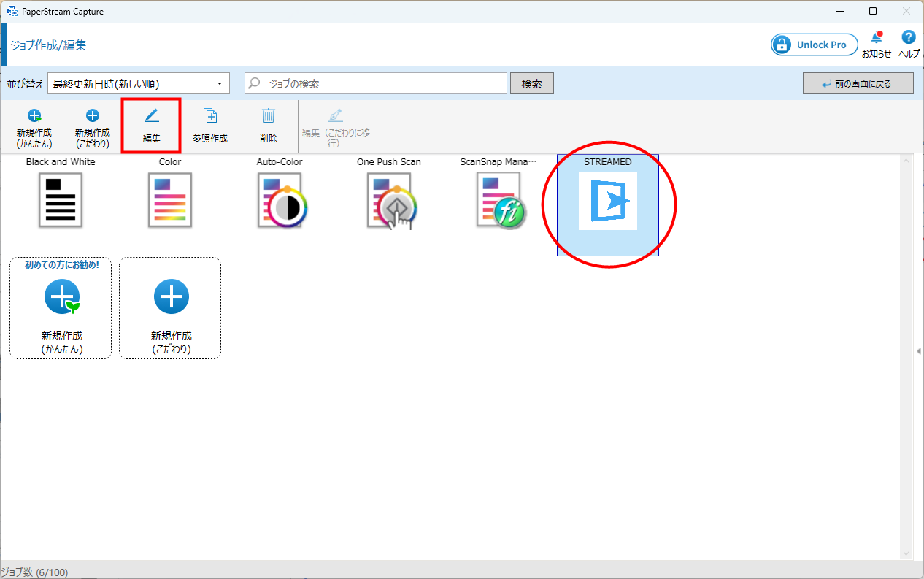Select the One Push Scan job
The width and height of the screenshot is (924, 579).
tap(389, 199)
